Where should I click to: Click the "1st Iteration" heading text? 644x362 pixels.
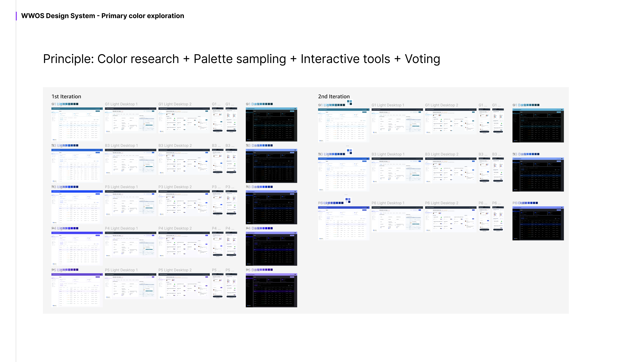66,96
